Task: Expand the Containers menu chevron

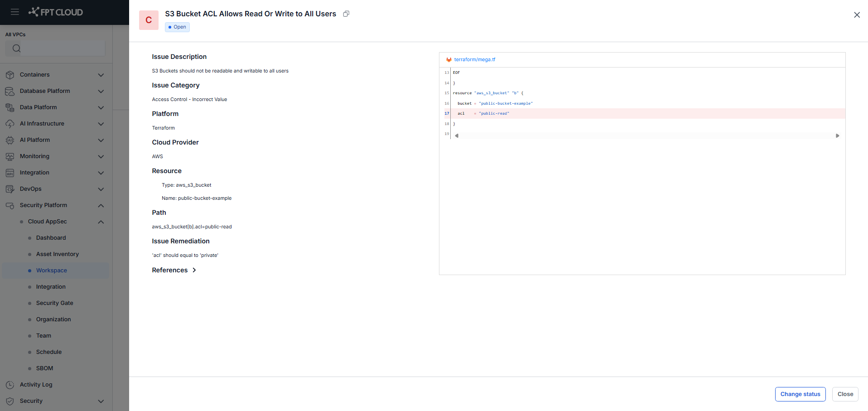Action: click(x=101, y=75)
